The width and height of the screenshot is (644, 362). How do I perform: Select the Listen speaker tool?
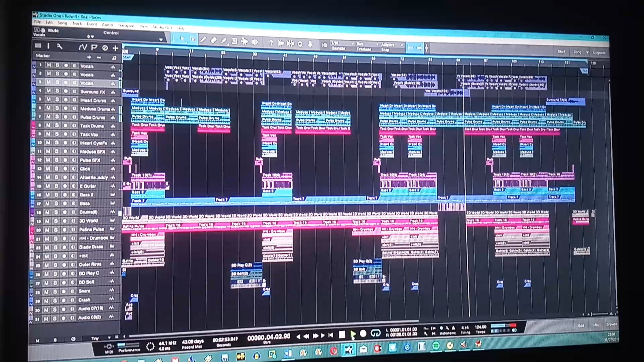point(255,42)
